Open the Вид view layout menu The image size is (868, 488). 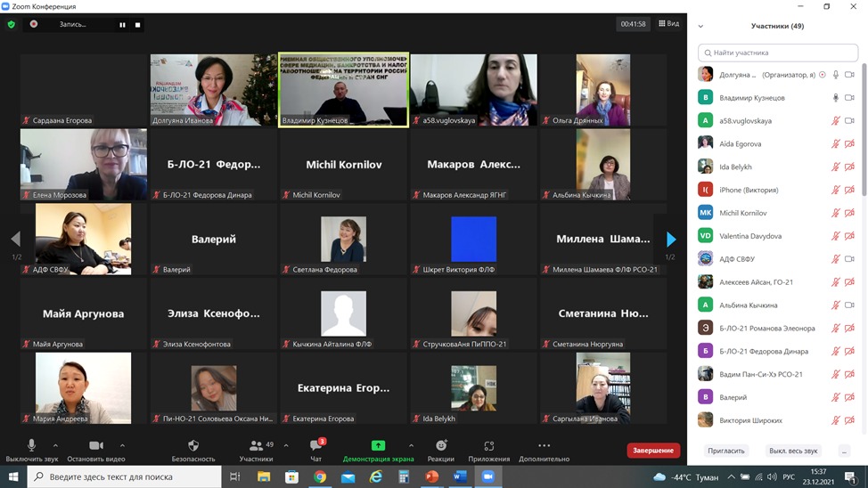[668, 24]
